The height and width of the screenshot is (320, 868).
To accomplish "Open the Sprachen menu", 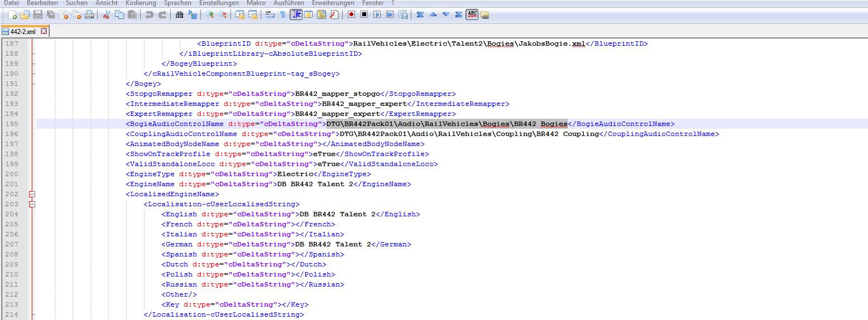I will [178, 3].
